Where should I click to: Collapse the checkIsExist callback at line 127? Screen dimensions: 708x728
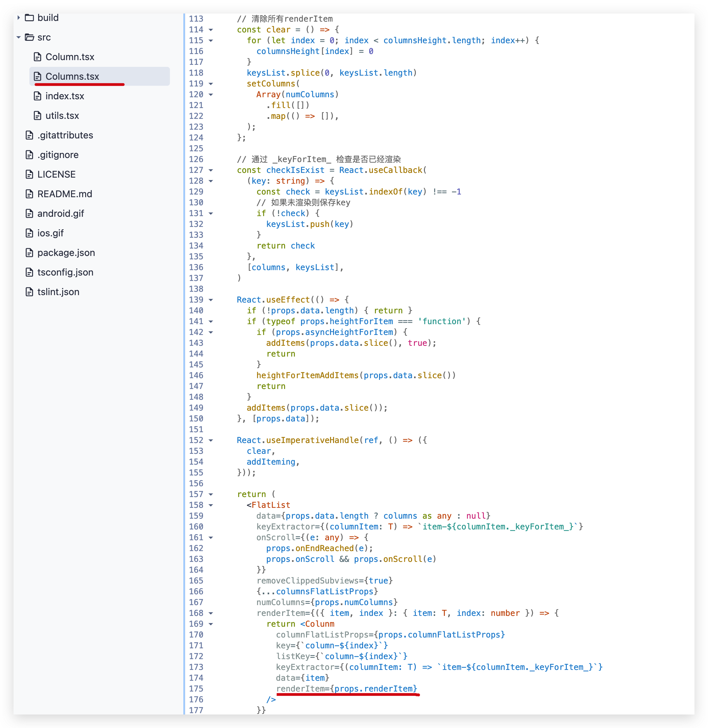pos(210,170)
